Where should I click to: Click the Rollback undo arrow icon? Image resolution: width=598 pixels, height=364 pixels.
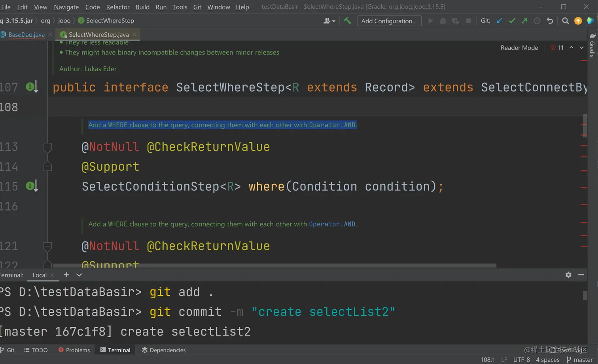tap(550, 21)
